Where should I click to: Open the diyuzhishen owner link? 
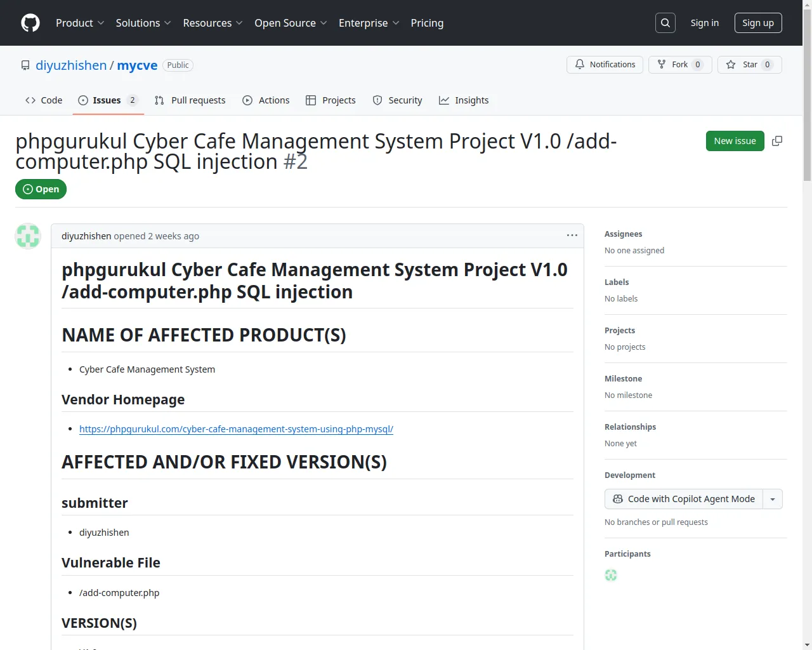(71, 65)
